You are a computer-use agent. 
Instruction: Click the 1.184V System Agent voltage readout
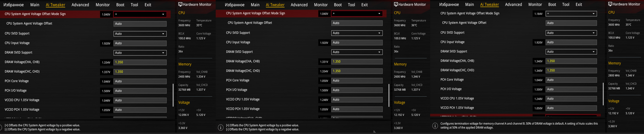(538, 14)
